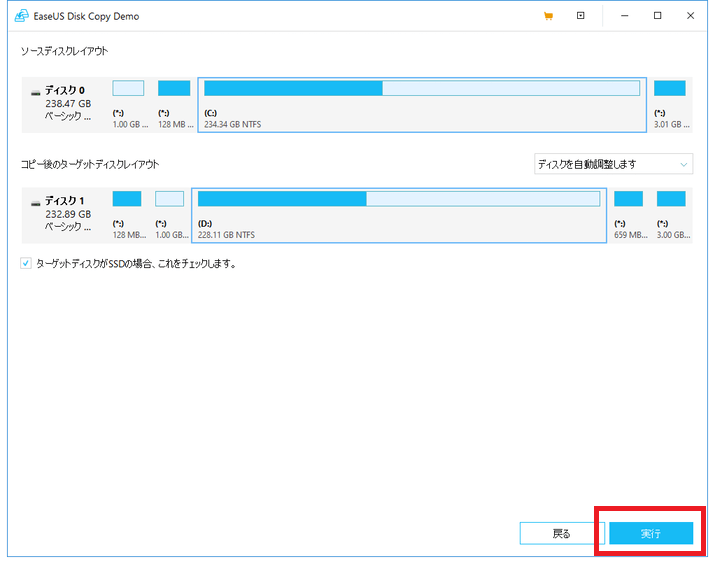
Task: Maximize the EaseUS Disk Copy window
Action: pyautogui.click(x=657, y=16)
